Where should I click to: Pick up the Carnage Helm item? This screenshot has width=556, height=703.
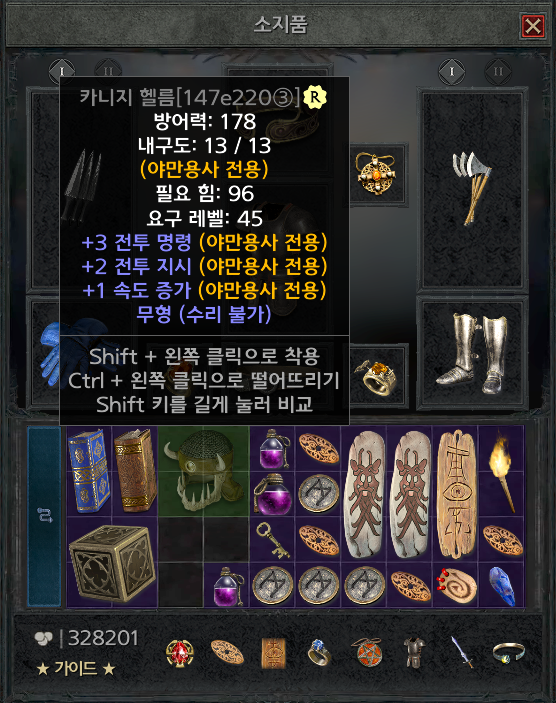click(204, 471)
